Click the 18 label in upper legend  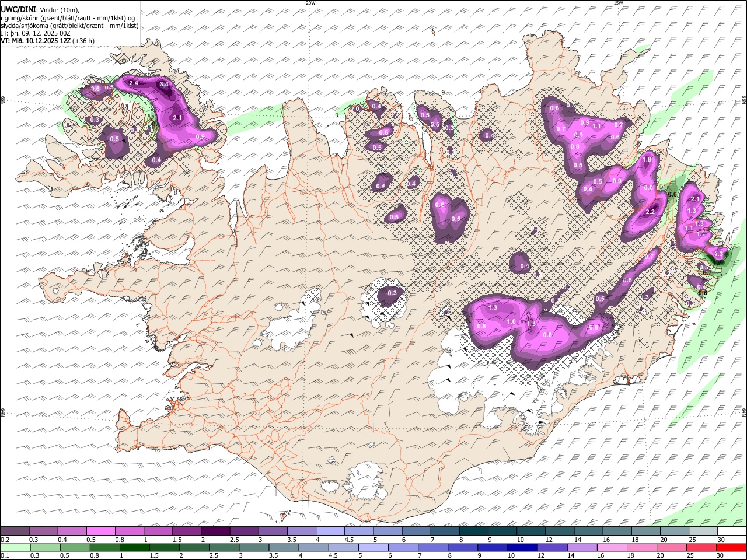(x=634, y=540)
